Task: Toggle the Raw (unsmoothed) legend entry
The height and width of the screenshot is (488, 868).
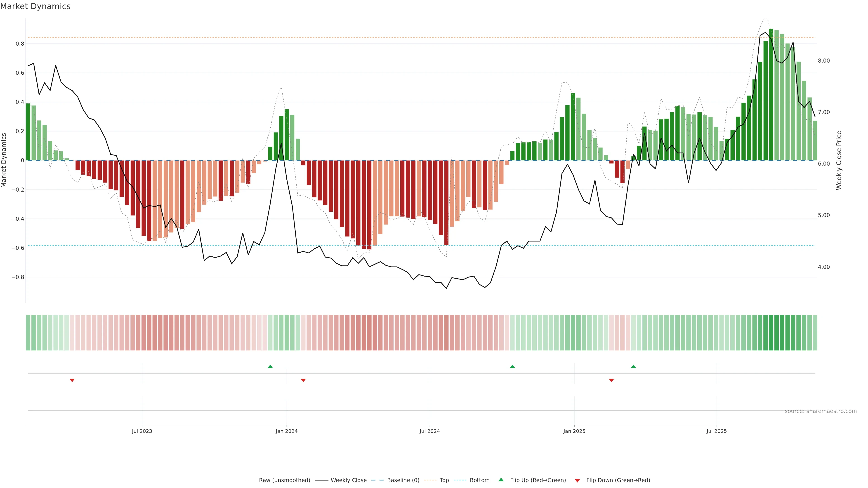Action: 284,480
